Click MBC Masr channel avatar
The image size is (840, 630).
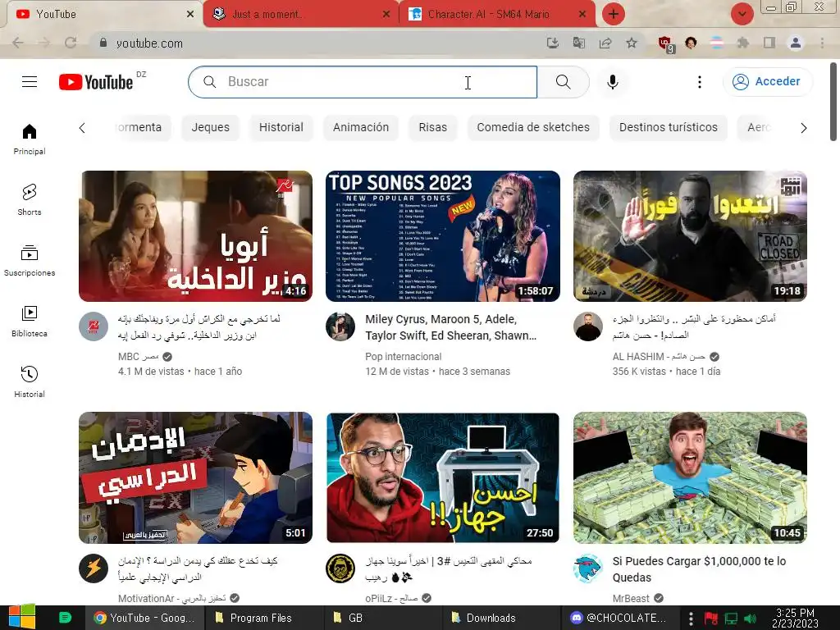point(94,326)
